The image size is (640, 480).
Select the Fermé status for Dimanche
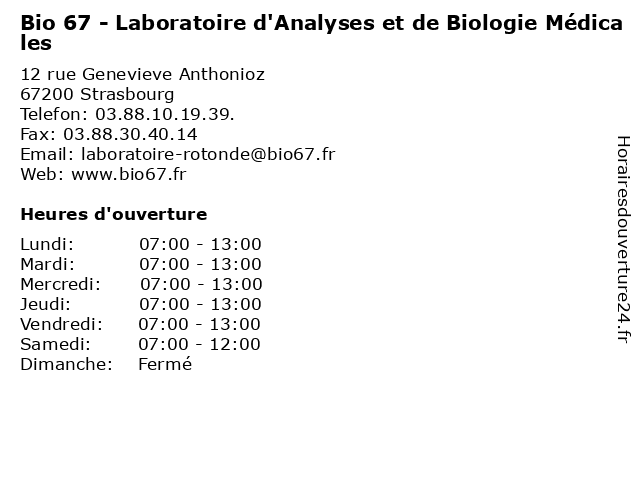[x=165, y=364]
